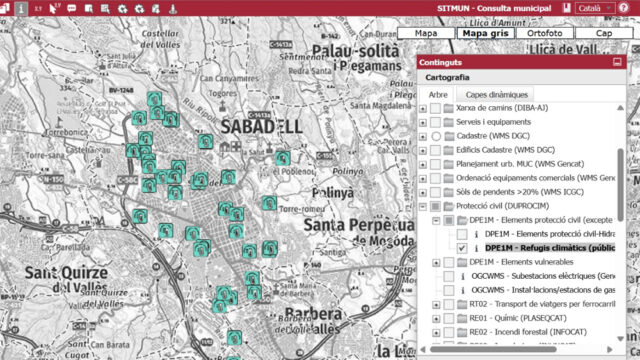Minimize the Continguts panel
Image resolution: width=640 pixels, height=360 pixels.
[x=617, y=62]
